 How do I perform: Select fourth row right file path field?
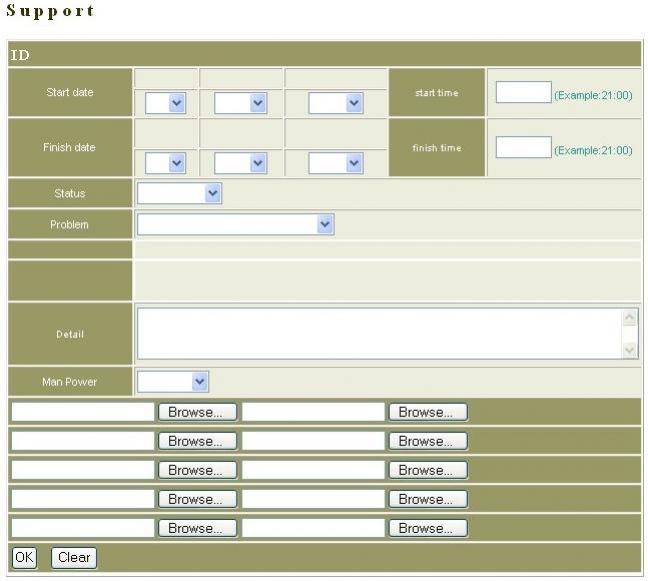click(x=313, y=499)
